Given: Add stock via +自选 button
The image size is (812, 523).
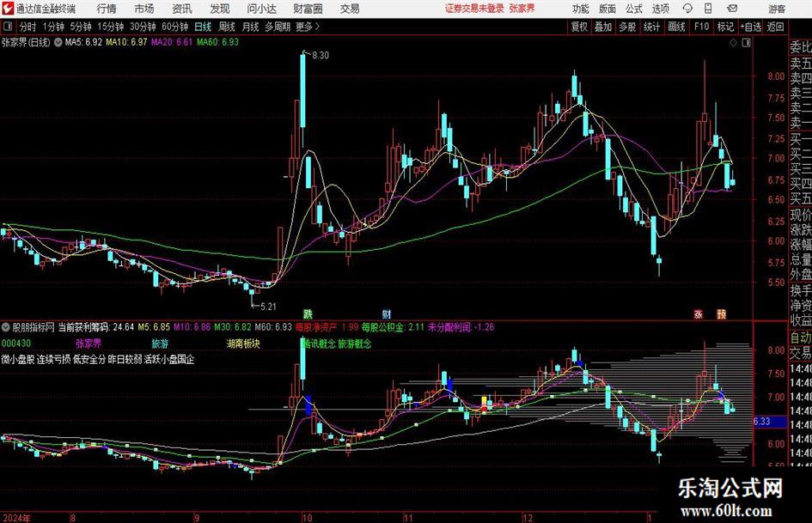Looking at the screenshot, I should pyautogui.click(x=750, y=27).
